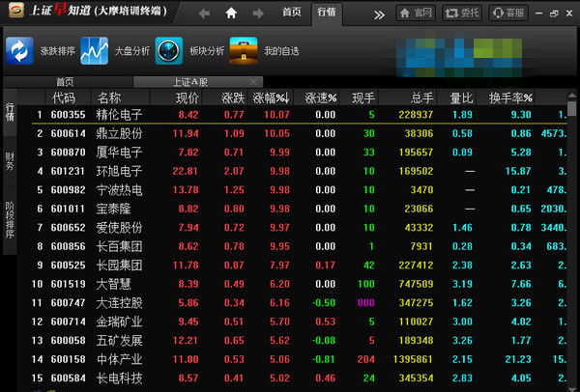
Task: Click the scrollbar up arrow
Action: click(572, 96)
